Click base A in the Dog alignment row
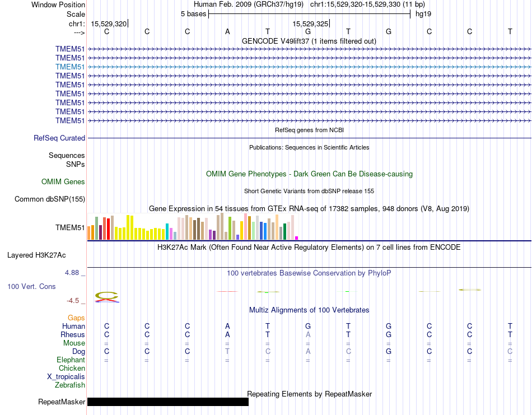532x415 pixels. [x=308, y=351]
